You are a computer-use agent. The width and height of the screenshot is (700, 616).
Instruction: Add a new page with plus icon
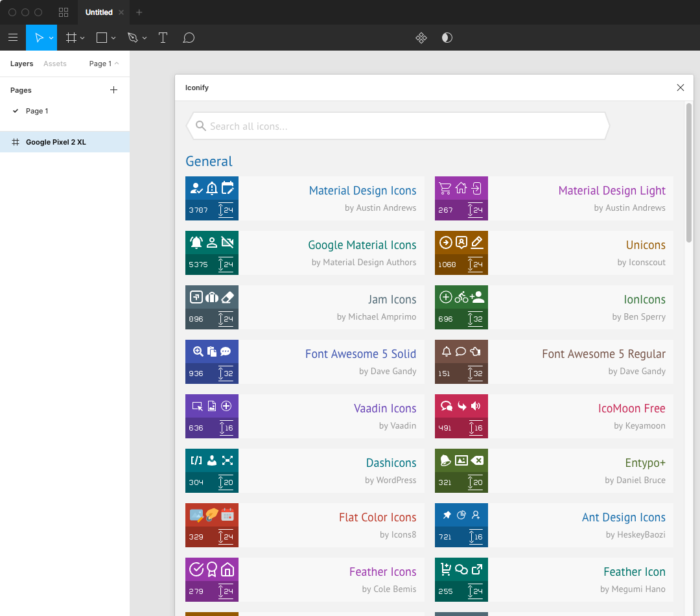pos(114,89)
